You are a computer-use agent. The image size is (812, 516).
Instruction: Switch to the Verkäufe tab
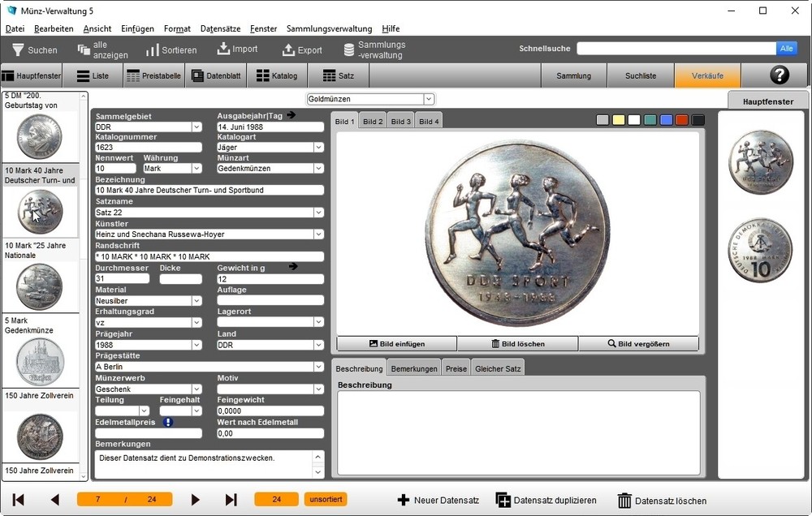[x=706, y=75]
